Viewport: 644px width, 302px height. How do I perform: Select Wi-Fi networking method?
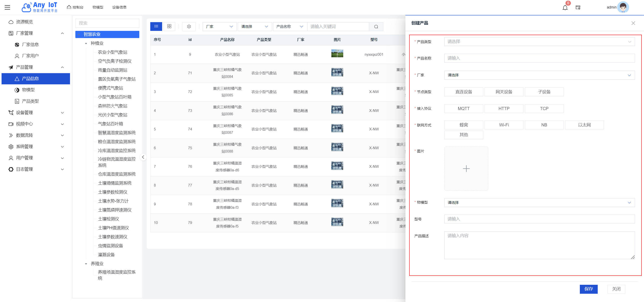[504, 125]
